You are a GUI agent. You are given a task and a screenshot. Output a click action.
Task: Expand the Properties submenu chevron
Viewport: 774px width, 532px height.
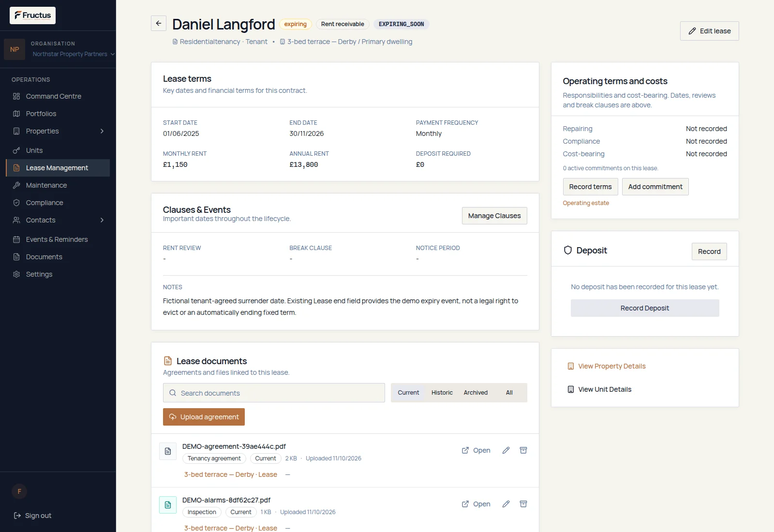coord(102,131)
